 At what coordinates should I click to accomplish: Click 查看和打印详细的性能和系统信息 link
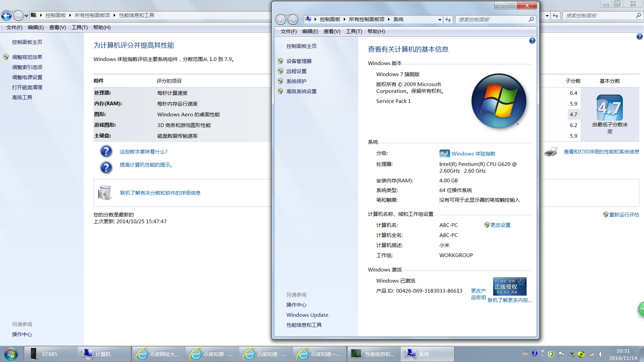601,152
